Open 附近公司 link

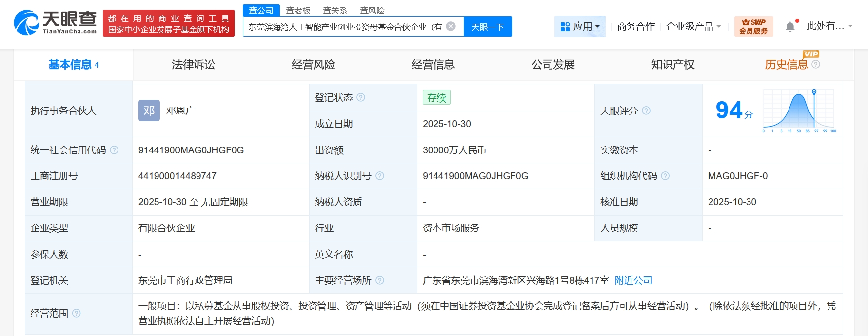point(633,280)
